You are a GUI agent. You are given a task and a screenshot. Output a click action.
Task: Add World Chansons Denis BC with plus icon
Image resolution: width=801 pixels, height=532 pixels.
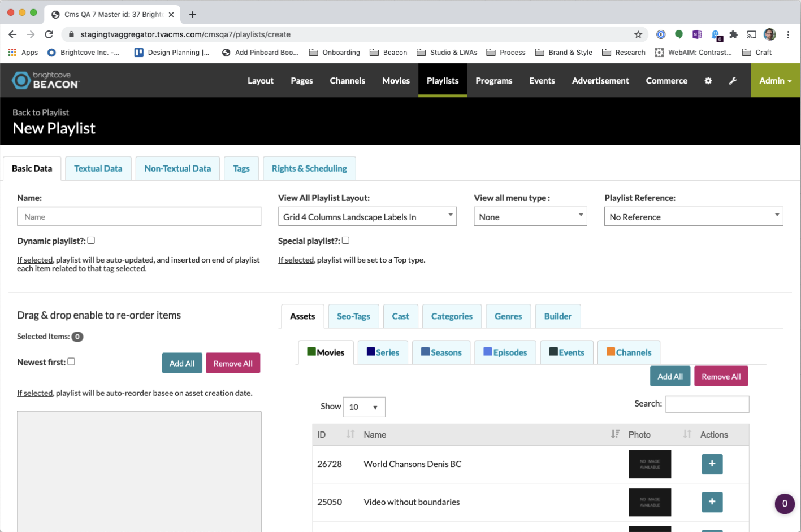point(712,464)
